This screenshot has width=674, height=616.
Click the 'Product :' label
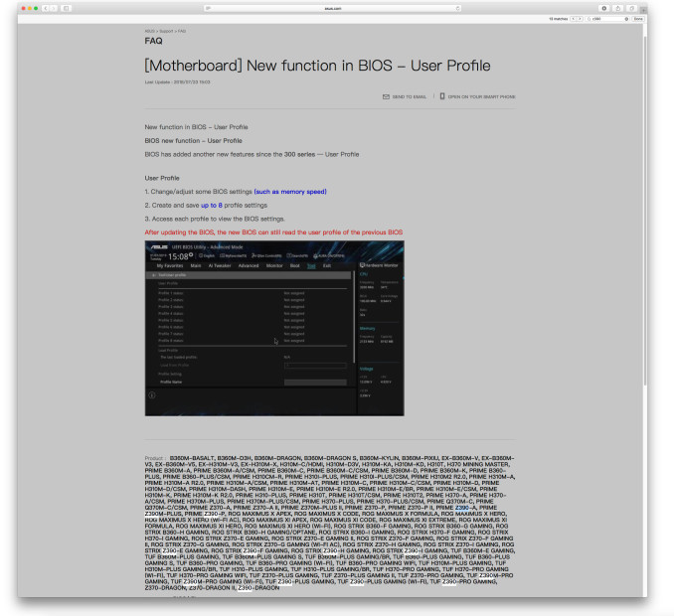pyautogui.click(x=155, y=458)
